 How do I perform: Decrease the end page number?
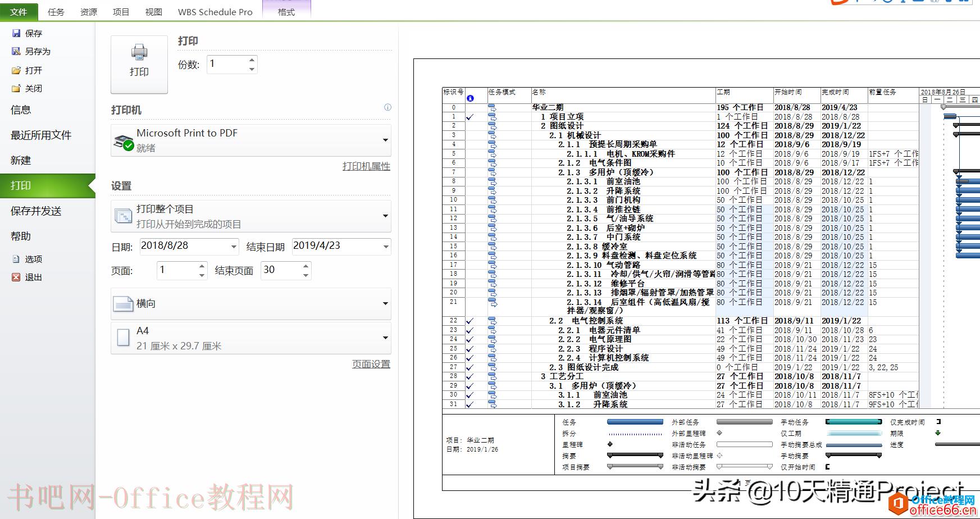pos(306,275)
